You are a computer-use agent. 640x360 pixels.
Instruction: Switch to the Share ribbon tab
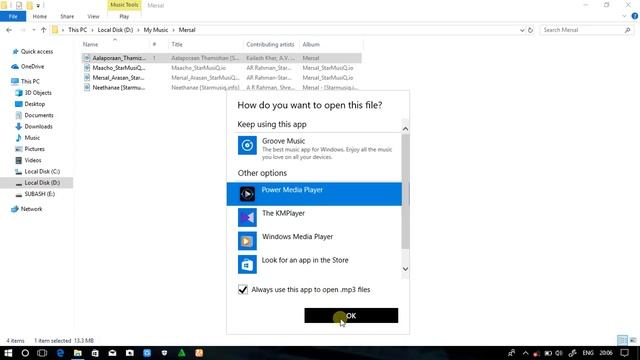tap(67, 16)
